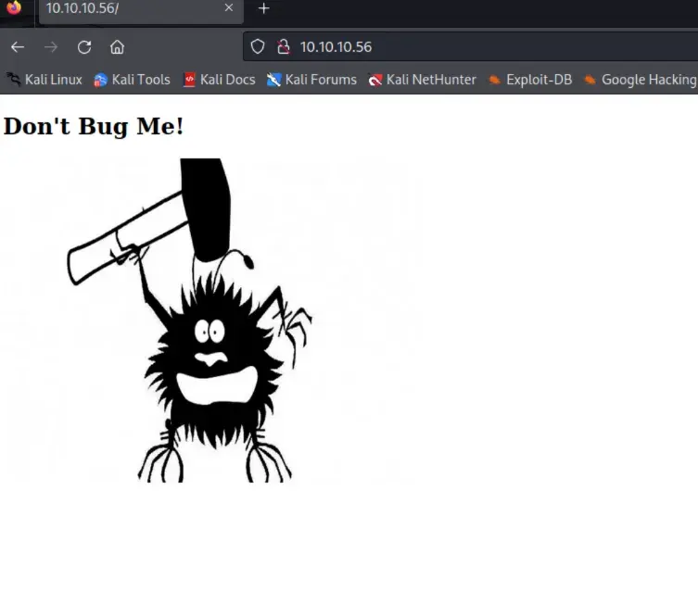Go to the Kali Forums bookmark
The image size is (698, 616).
[311, 80]
